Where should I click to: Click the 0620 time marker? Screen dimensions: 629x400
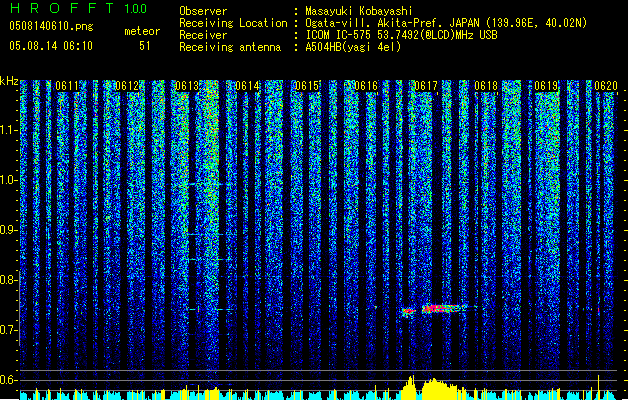[606, 86]
